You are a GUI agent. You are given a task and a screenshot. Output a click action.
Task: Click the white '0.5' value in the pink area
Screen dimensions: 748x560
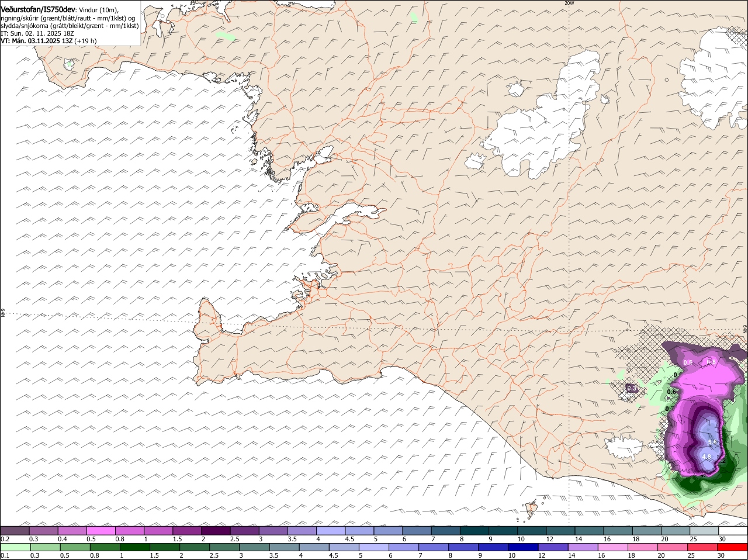point(688,362)
